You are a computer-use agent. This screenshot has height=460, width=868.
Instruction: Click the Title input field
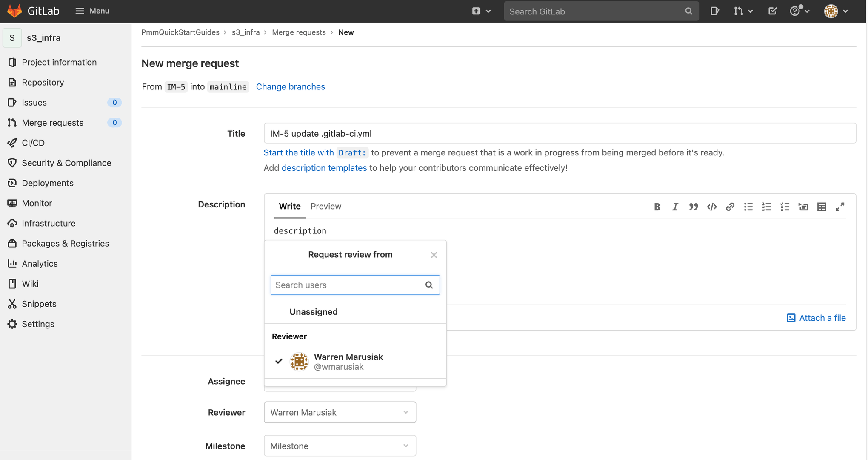(x=560, y=133)
